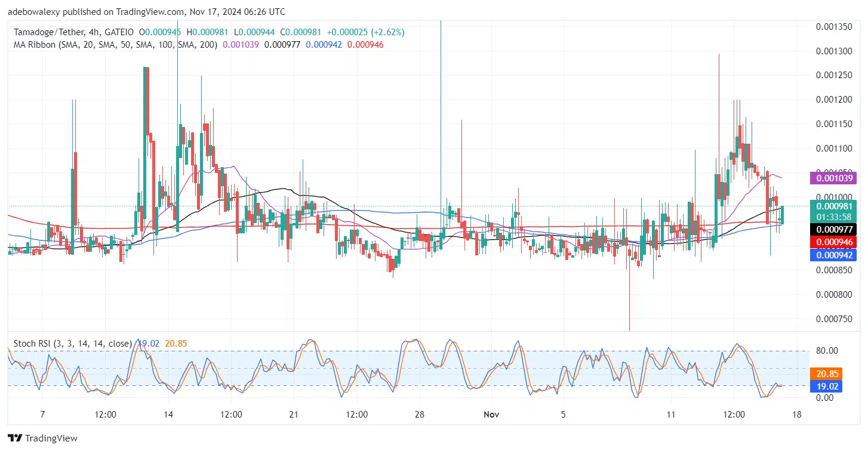The width and height of the screenshot is (868, 451).
Task: Click the TradingView logo in bottom-left corner
Action: (42, 438)
